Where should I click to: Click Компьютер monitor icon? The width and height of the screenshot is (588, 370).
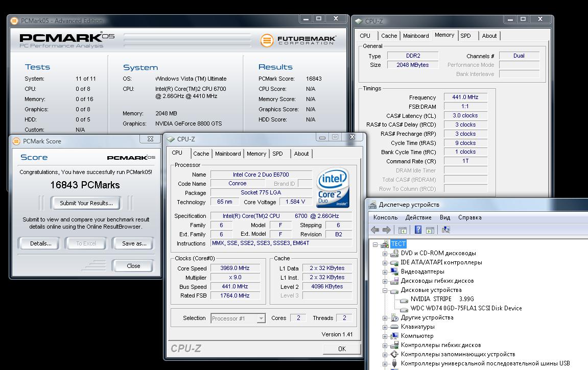coord(394,336)
